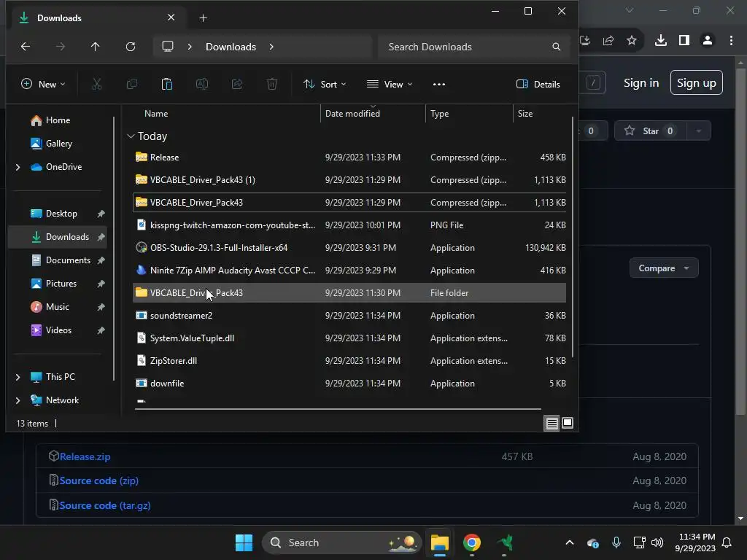Screen dimensions: 747x560
Task: Add a new Explorer tab
Action: click(204, 18)
